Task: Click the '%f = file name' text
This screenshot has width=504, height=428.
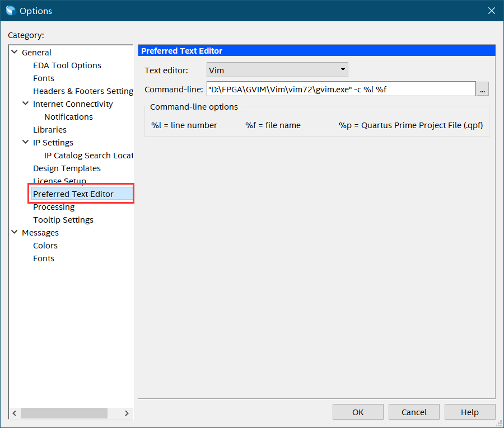Action: point(273,125)
